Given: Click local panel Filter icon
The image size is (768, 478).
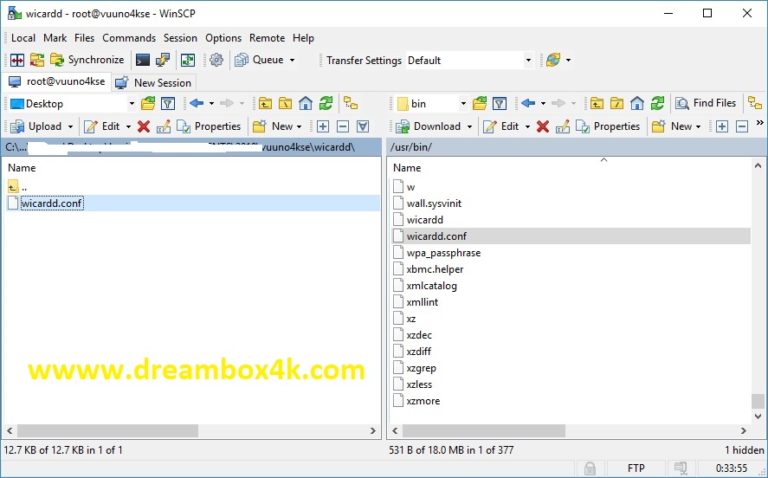Looking at the screenshot, I should click(168, 103).
